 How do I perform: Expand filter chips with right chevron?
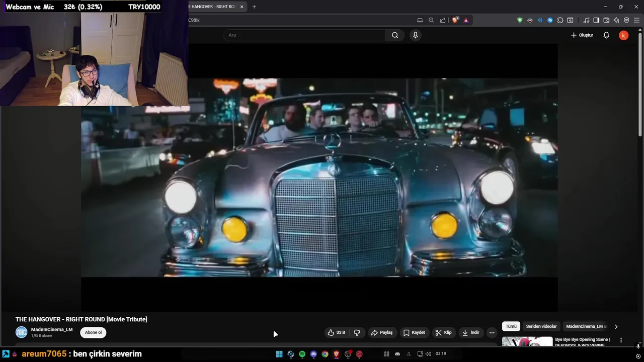click(616, 326)
